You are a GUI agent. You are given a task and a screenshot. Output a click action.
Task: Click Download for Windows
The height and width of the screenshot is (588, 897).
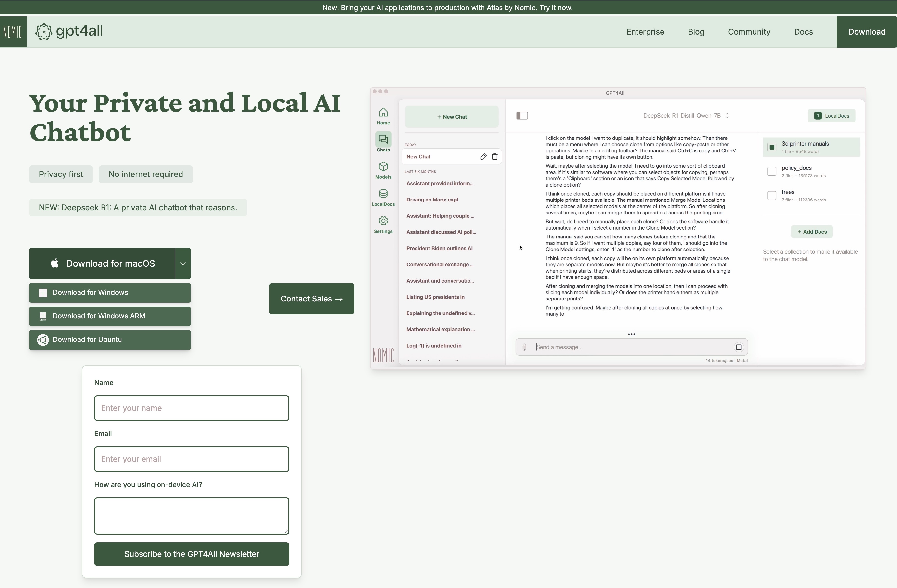[110, 293]
